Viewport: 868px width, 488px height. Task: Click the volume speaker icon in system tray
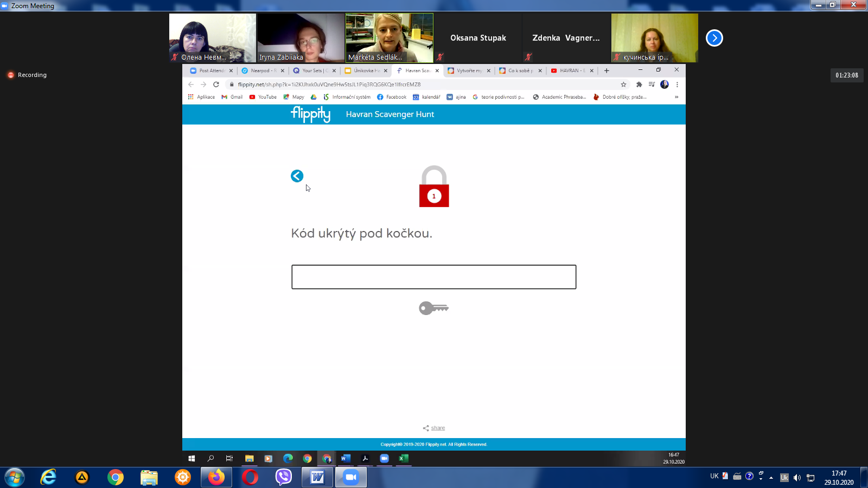tap(797, 477)
